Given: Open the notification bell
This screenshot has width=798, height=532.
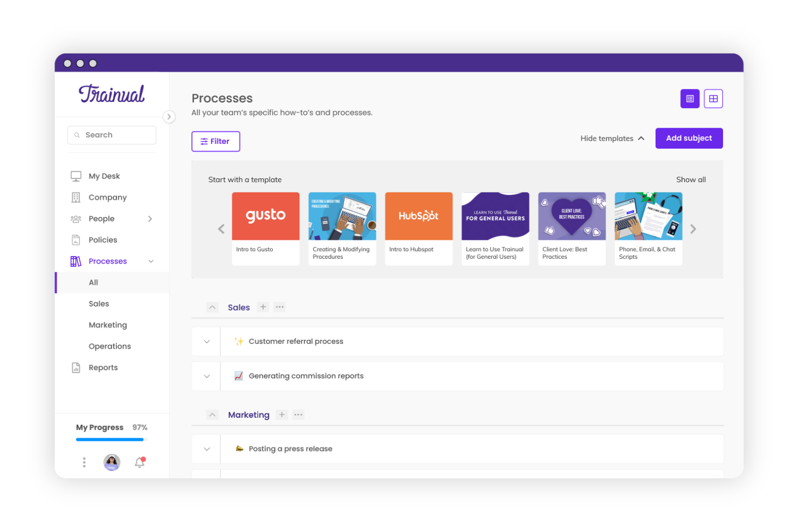Looking at the screenshot, I should (139, 462).
